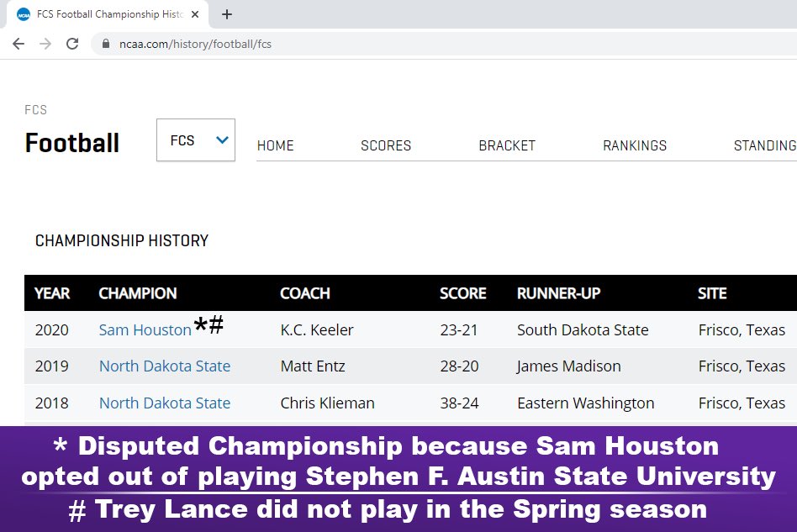
Task: Click the 23-21 score cell
Action: point(459,330)
